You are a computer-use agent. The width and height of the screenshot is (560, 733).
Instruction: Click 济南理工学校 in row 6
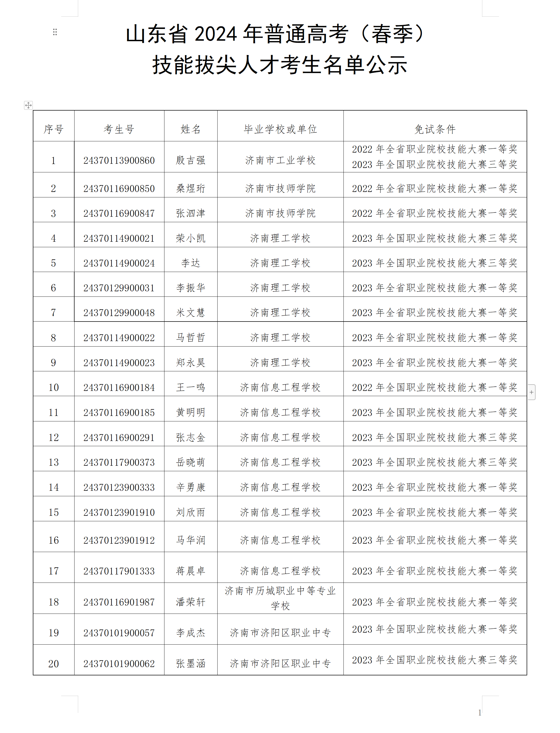[280, 287]
